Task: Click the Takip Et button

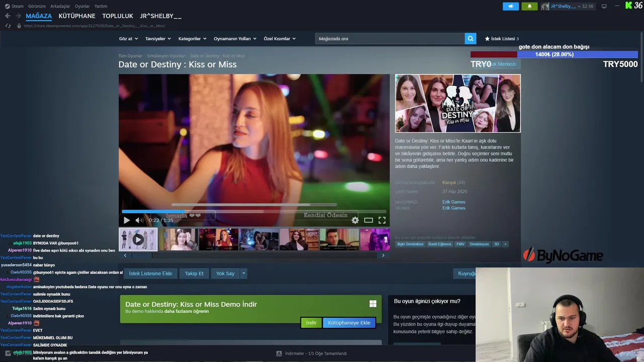Action: (194, 274)
